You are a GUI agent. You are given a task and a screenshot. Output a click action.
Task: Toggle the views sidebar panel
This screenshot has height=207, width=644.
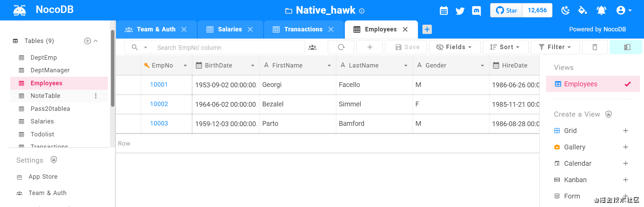[x=627, y=47]
